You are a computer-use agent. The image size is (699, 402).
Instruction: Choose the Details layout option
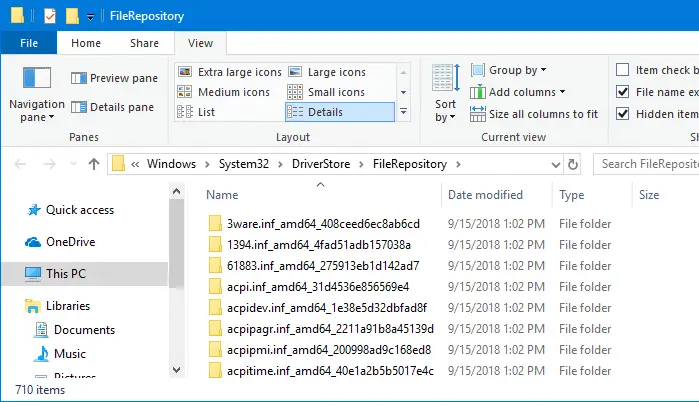click(340, 112)
